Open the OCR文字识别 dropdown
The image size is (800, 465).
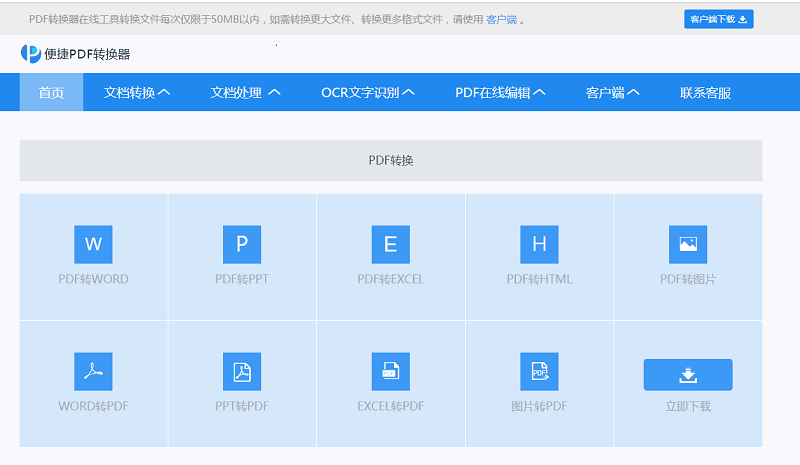367,92
